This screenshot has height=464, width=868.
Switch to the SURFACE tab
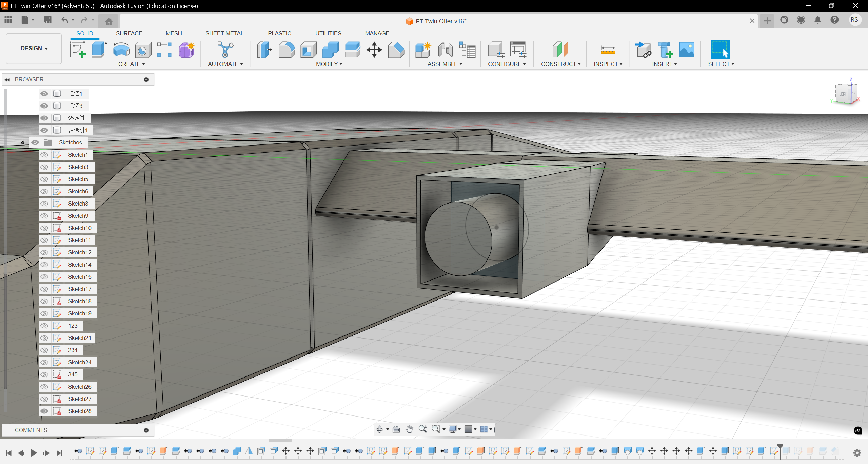(129, 33)
